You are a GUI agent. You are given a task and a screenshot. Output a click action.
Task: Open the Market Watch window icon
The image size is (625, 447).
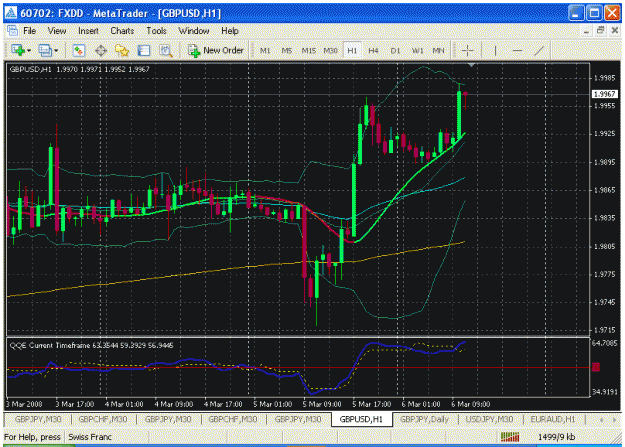[79, 50]
